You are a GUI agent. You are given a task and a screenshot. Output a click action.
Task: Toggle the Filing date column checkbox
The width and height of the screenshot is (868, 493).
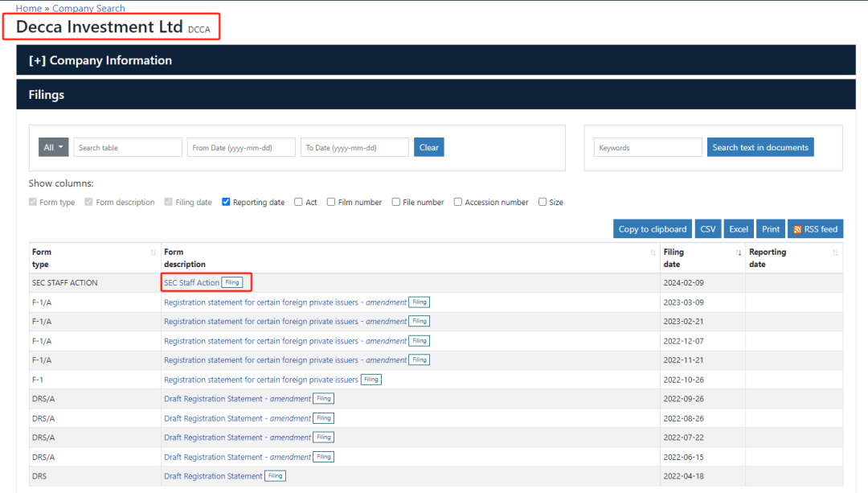(x=168, y=202)
